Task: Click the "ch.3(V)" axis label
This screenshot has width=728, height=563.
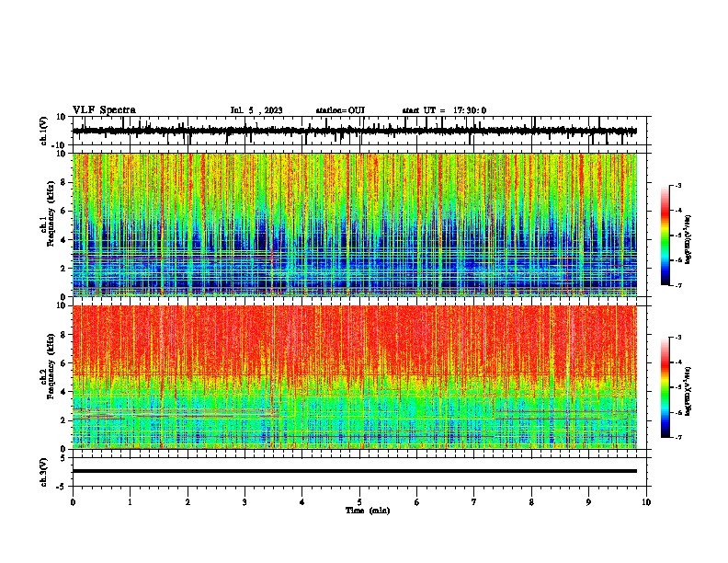Action: point(44,472)
